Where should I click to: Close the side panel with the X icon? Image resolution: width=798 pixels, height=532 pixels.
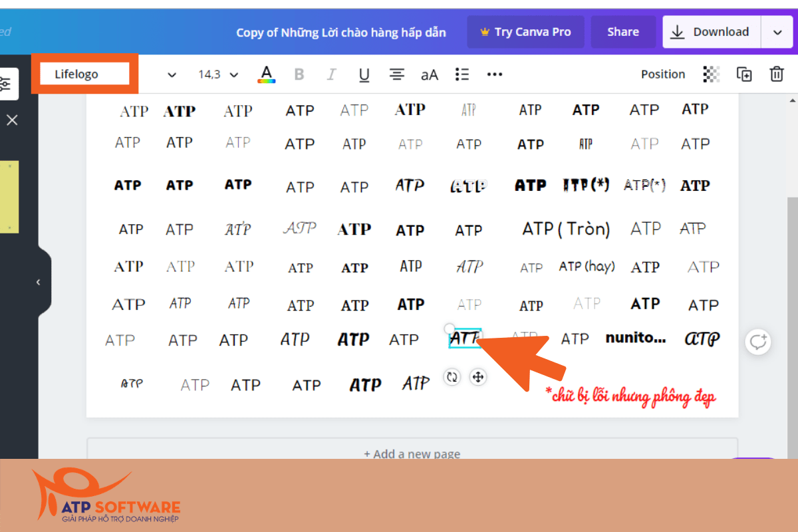[12, 120]
